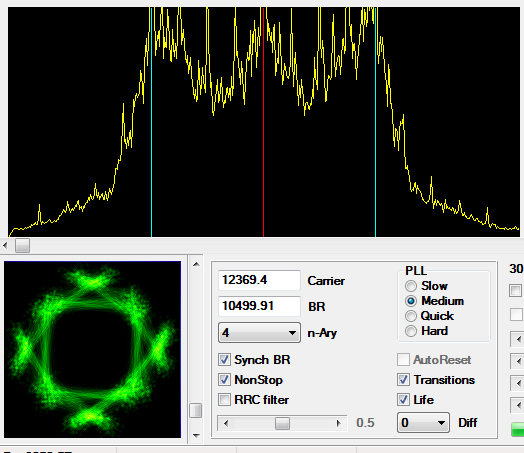This screenshot has width=524, height=453.
Task: Toggle the Synch BR checkbox
Action: (x=224, y=360)
